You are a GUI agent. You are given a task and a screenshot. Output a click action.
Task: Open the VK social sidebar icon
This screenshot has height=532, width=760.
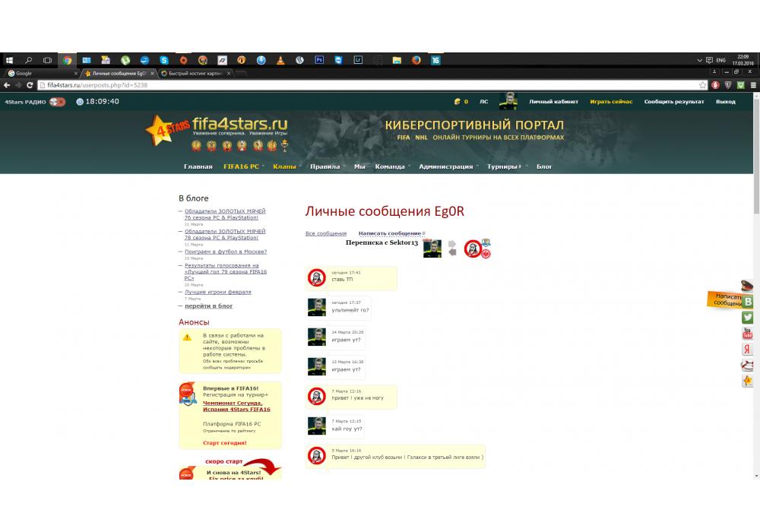(748, 302)
